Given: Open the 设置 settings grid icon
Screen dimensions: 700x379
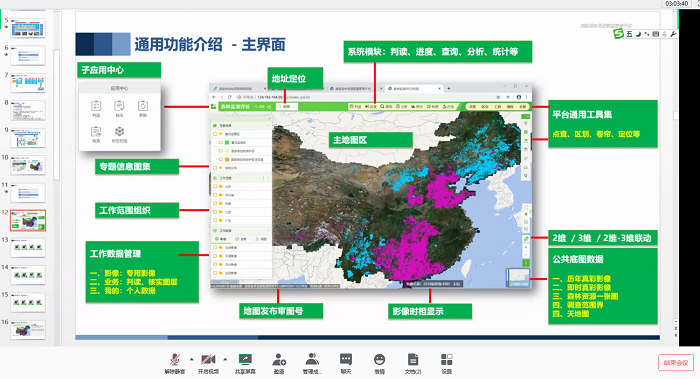Looking at the screenshot, I should [446, 363].
